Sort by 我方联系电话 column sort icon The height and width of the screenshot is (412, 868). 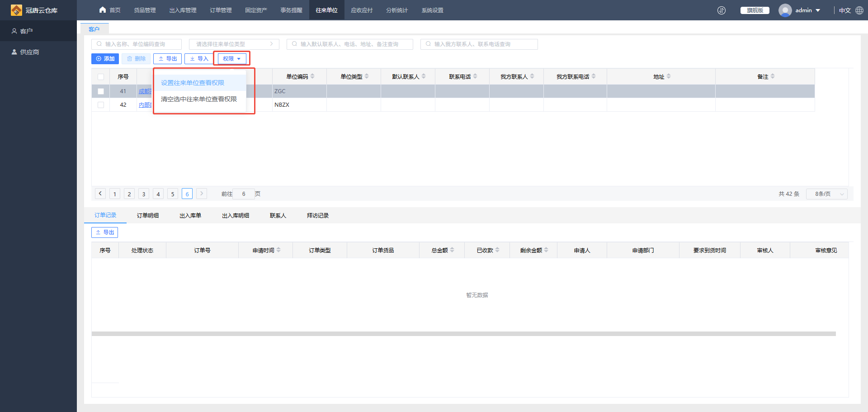(x=594, y=76)
